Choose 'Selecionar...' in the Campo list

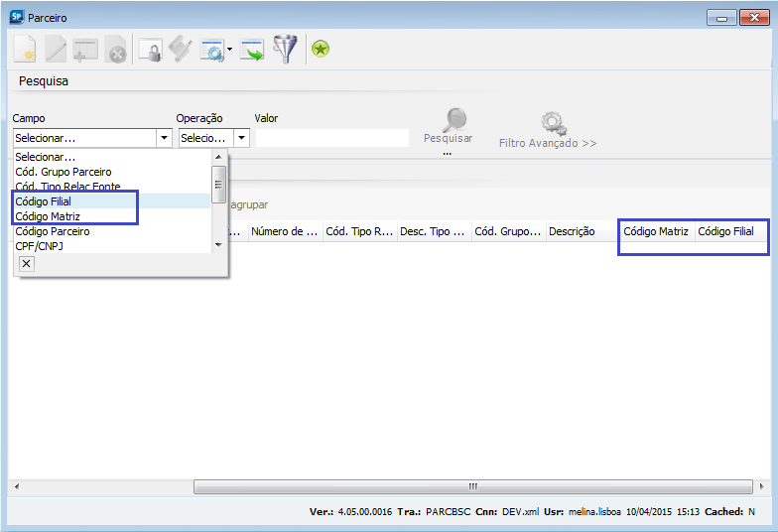(112, 157)
